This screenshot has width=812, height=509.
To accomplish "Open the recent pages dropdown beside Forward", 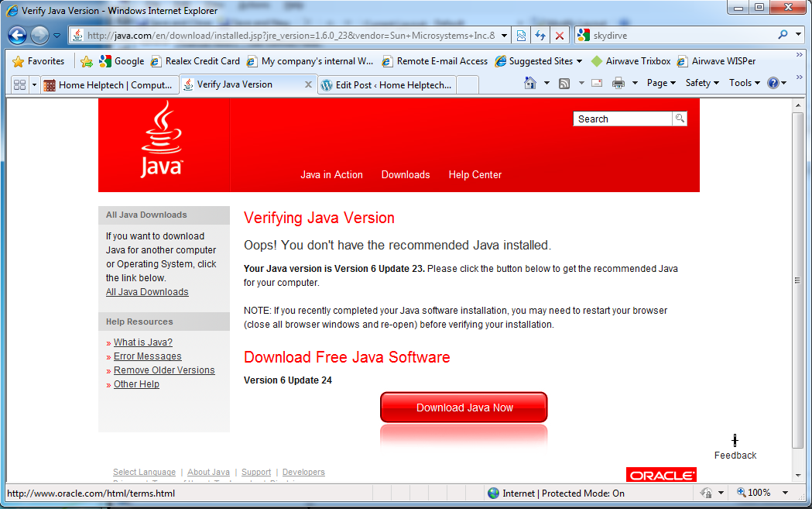I will (x=57, y=36).
